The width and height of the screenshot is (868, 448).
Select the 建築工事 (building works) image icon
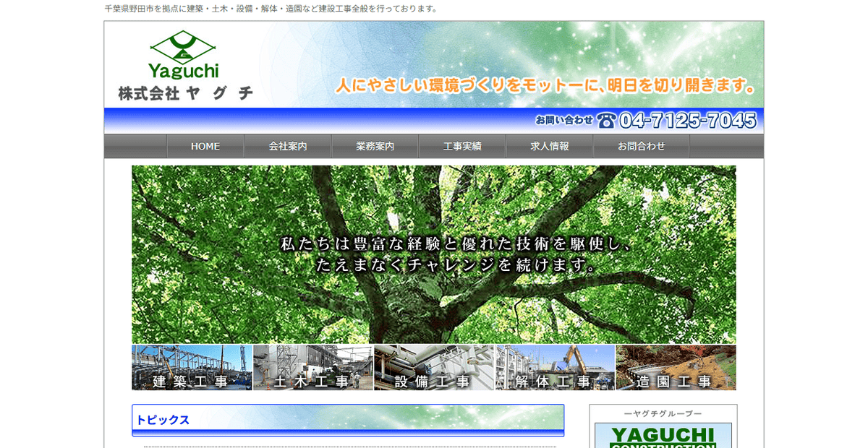[x=191, y=369]
